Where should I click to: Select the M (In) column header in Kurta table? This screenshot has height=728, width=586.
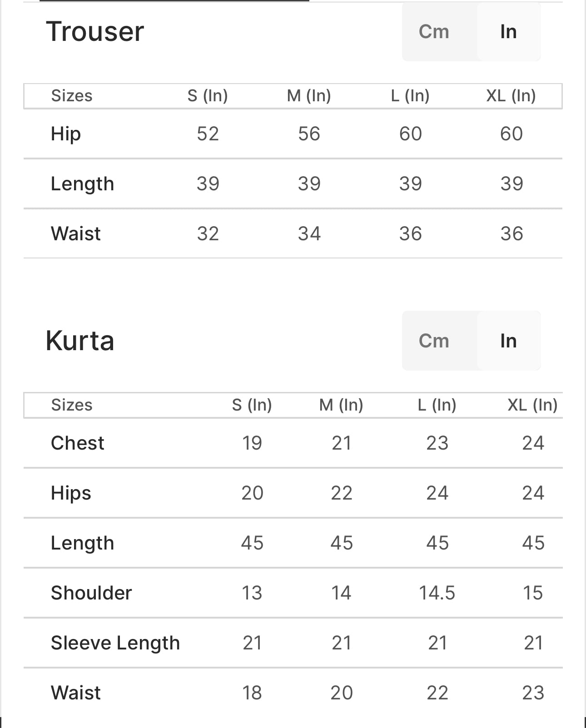(x=341, y=405)
